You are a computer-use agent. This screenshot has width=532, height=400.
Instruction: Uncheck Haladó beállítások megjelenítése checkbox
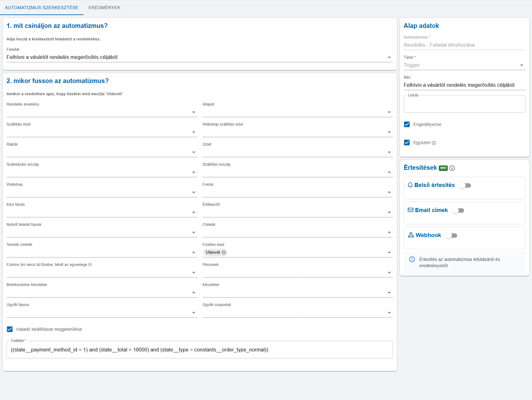pos(10,329)
